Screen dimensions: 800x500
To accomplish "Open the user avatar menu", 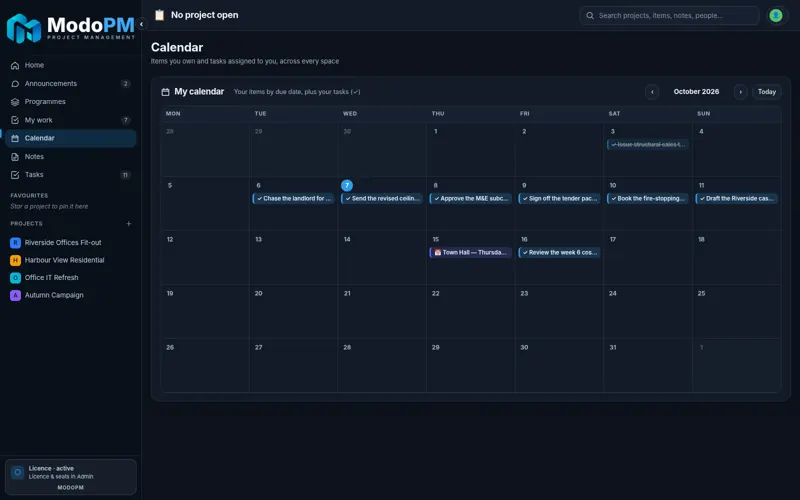I will pos(776,15).
